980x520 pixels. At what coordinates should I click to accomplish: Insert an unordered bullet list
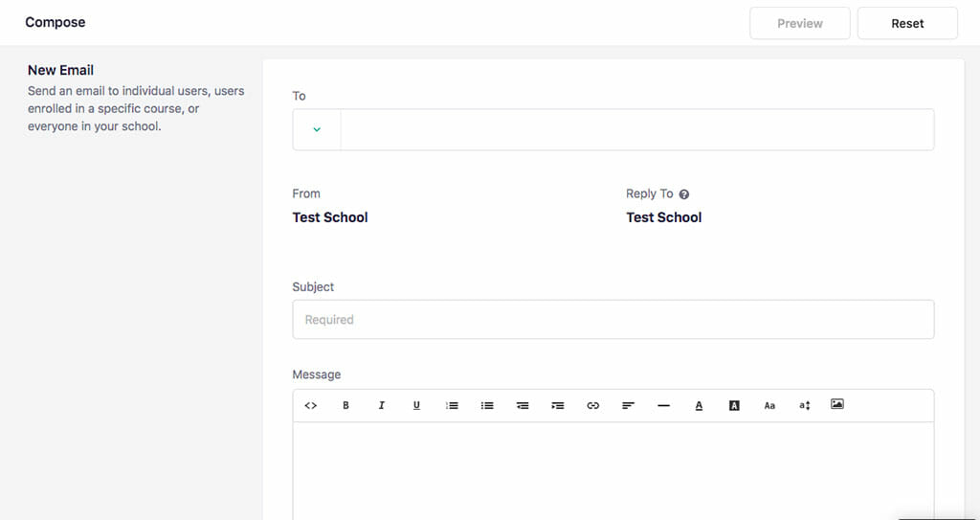487,405
